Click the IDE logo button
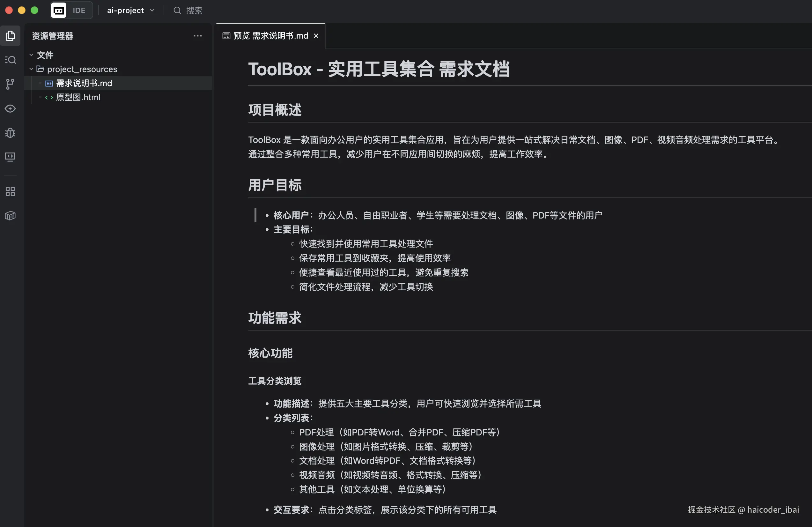 tap(59, 10)
